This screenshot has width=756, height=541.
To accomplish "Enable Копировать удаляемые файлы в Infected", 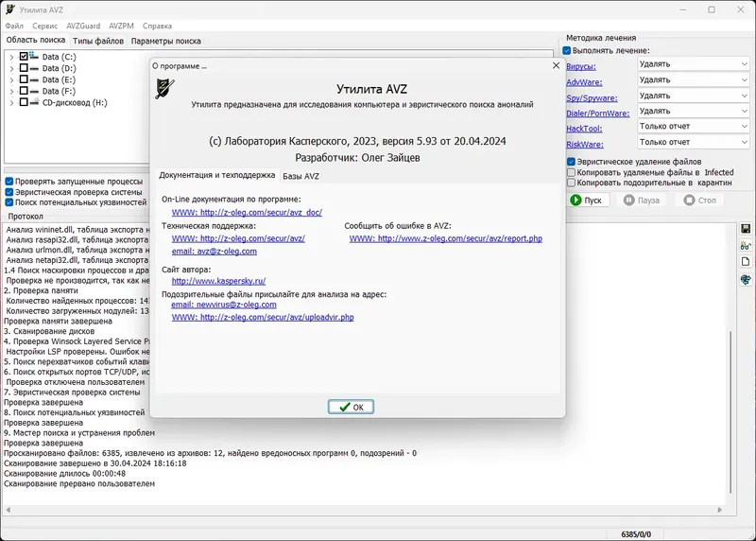I will [x=572, y=172].
